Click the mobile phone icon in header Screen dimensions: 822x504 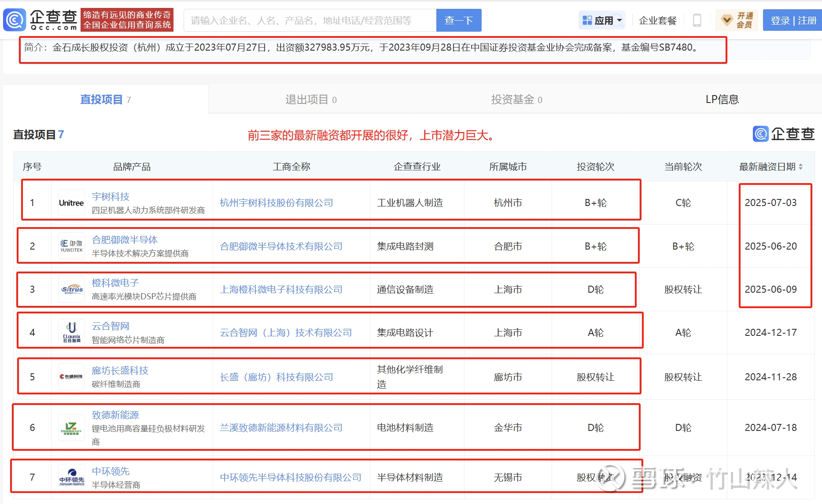697,20
